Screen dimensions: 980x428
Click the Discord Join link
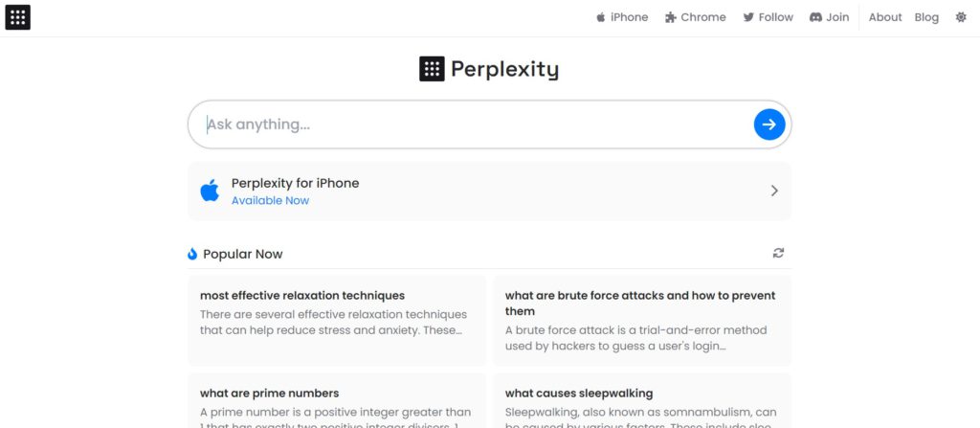[830, 17]
